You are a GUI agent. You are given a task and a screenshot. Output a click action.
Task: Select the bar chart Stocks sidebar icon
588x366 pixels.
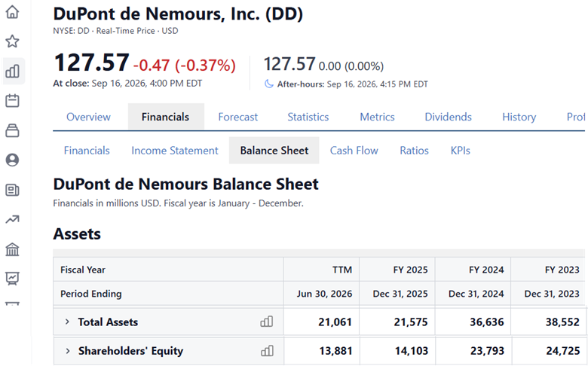tap(12, 71)
